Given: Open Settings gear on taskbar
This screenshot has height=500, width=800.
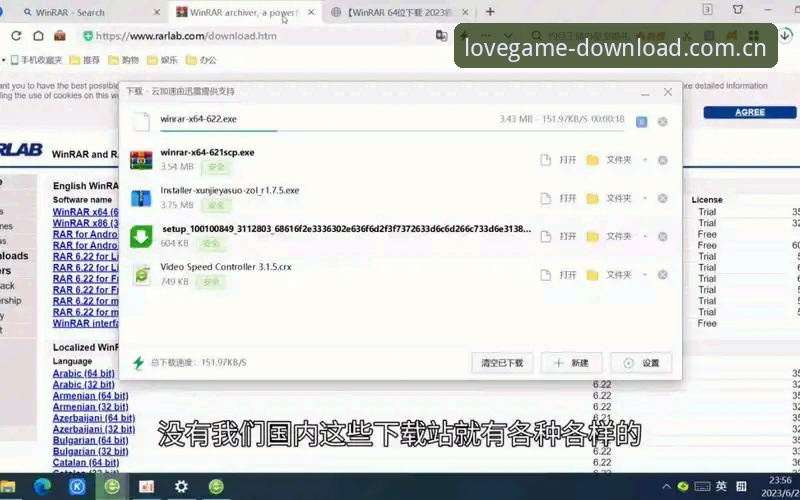Looking at the screenshot, I should coord(181,486).
